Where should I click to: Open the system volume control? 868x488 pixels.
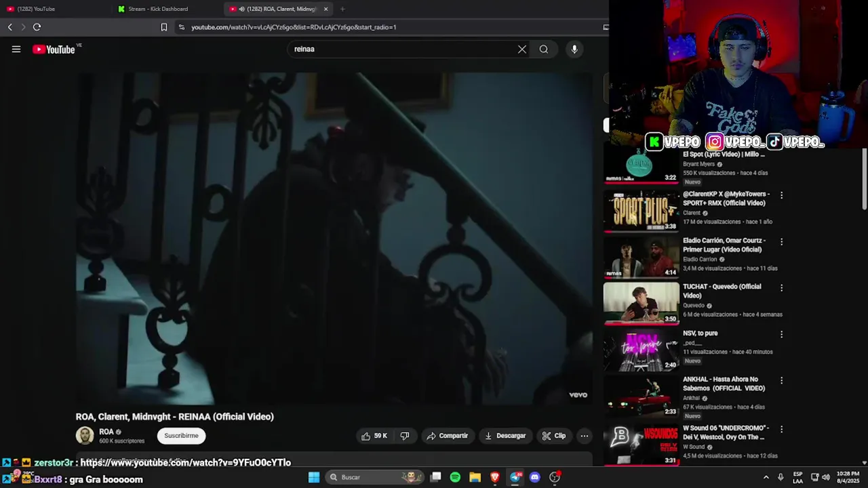point(825,477)
